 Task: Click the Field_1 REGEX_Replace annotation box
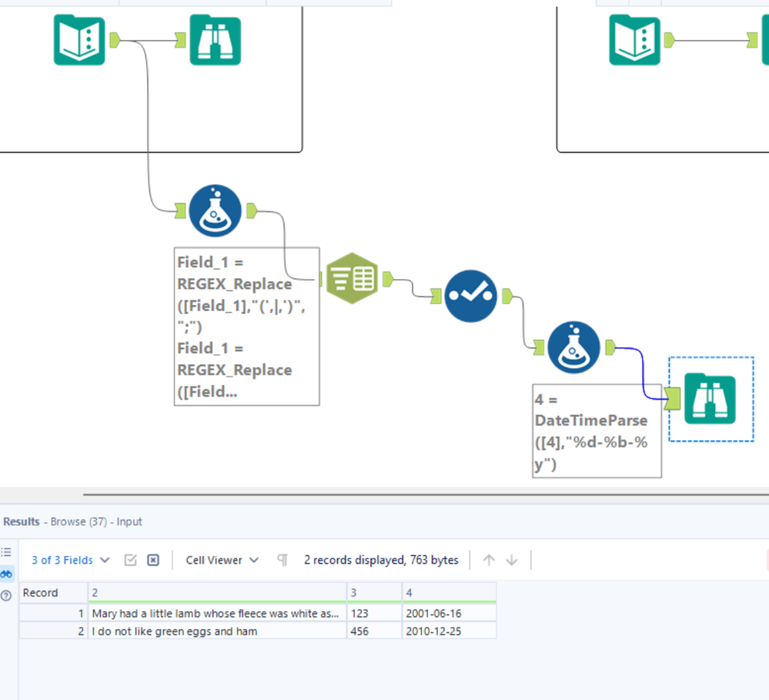pos(246,327)
